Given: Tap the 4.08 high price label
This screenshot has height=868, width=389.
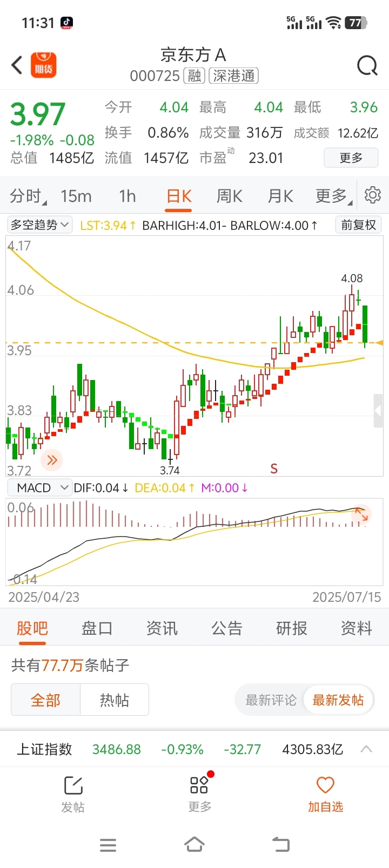Looking at the screenshot, I should tap(352, 279).
